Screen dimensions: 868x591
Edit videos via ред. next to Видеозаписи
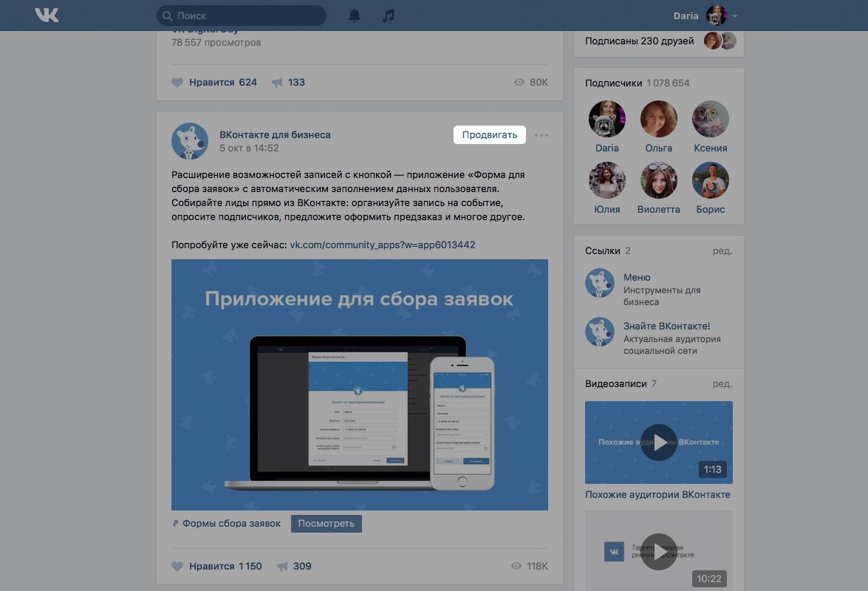[x=722, y=383]
